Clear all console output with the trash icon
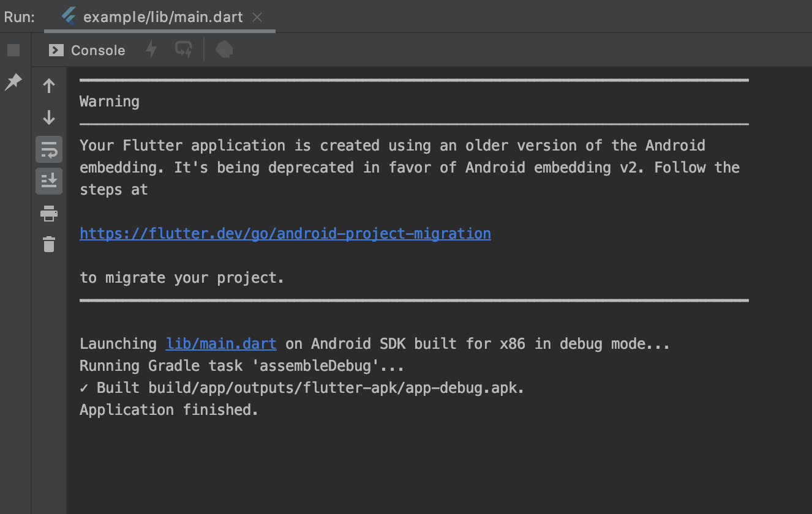 (x=49, y=244)
